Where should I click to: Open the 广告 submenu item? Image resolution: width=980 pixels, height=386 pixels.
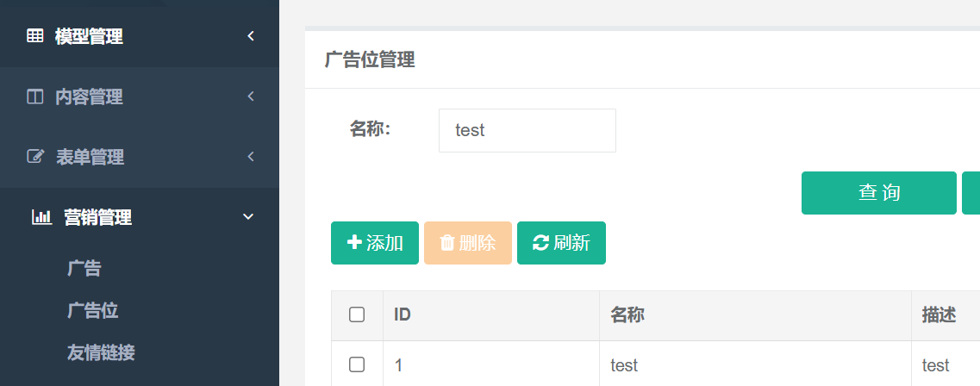pyautogui.click(x=84, y=269)
